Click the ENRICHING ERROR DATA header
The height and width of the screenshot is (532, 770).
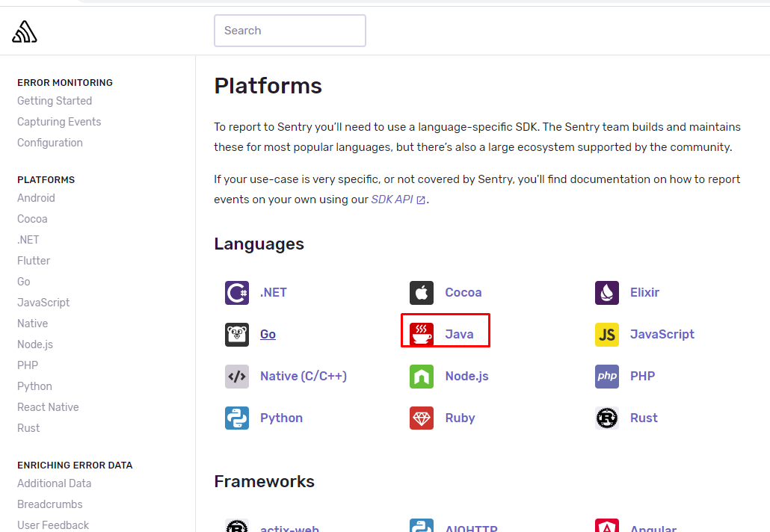(75, 466)
